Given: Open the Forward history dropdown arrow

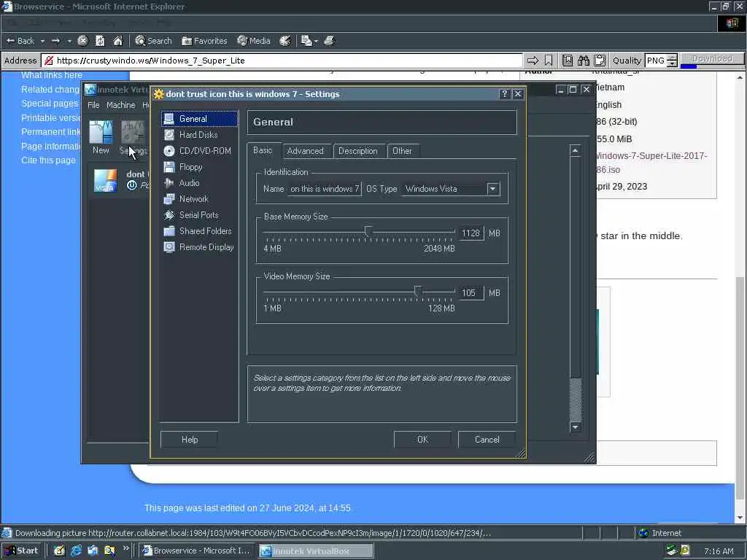Looking at the screenshot, I should [x=69, y=41].
